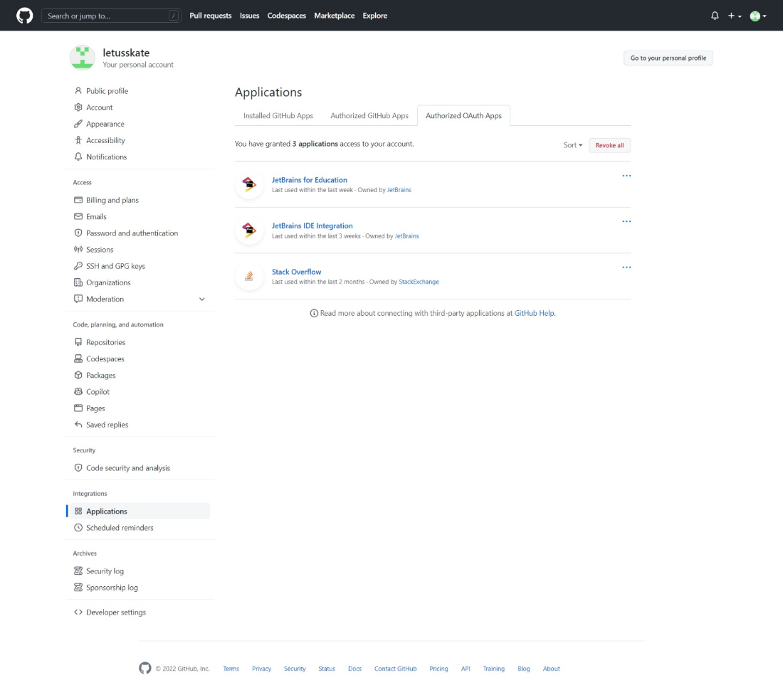Viewport: 783px width, 700px height.
Task: Open the user avatar menu in header
Action: pyautogui.click(x=758, y=16)
